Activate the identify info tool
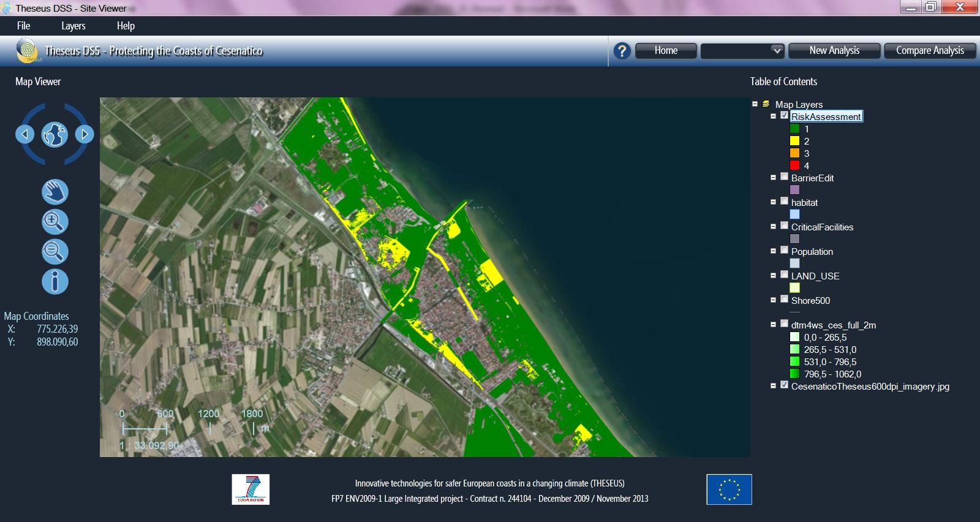Viewport: 980px width, 522px height. 55,281
